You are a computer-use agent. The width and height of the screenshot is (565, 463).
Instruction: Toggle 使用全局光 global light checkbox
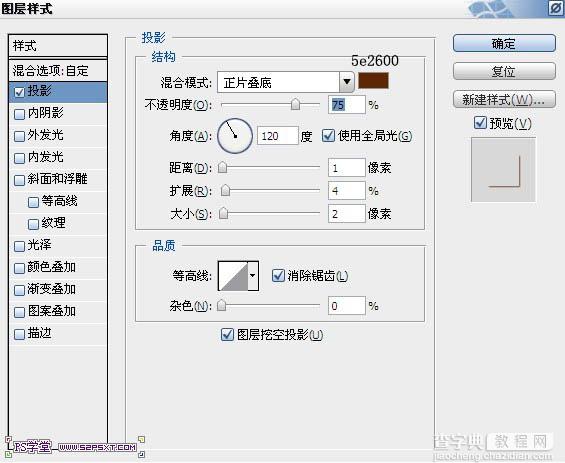[x=328, y=136]
